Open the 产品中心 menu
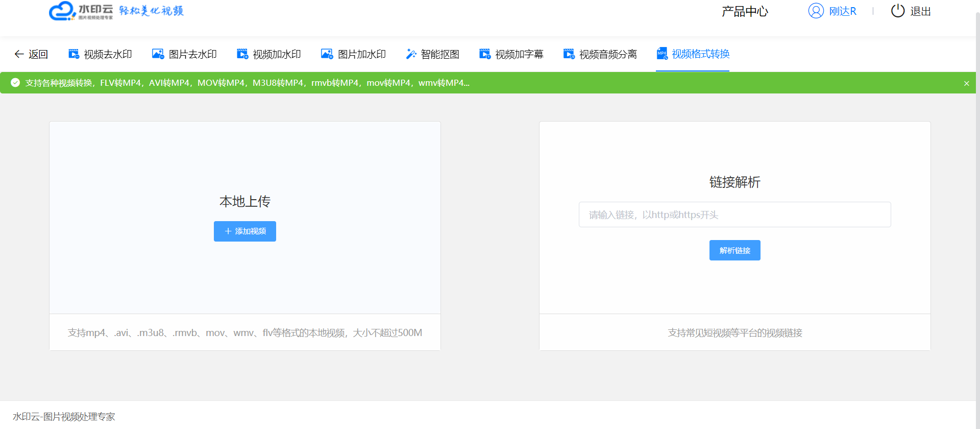This screenshot has height=429, width=980. pyautogui.click(x=745, y=11)
